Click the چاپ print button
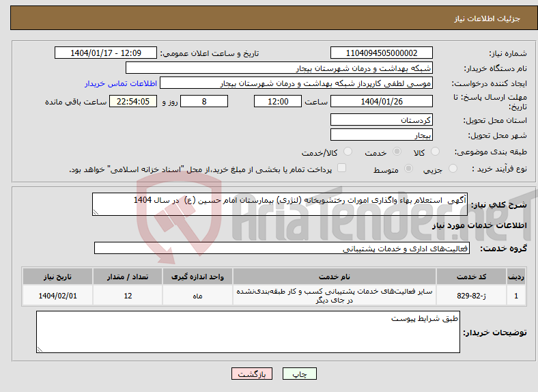This screenshot has height=392, width=538. click(x=299, y=374)
